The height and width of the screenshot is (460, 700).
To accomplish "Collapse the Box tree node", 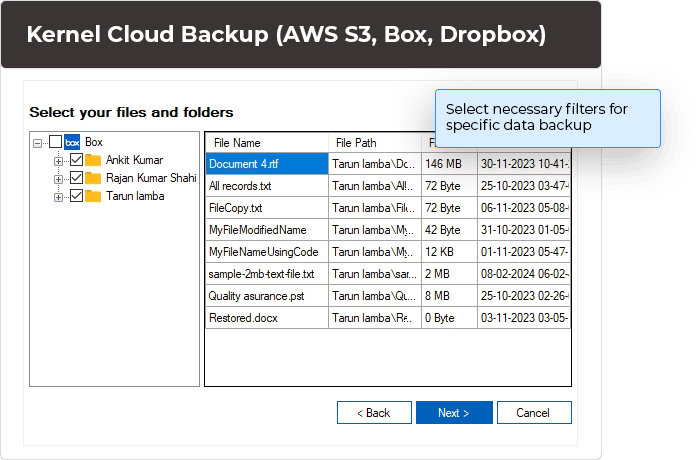I will (x=38, y=143).
